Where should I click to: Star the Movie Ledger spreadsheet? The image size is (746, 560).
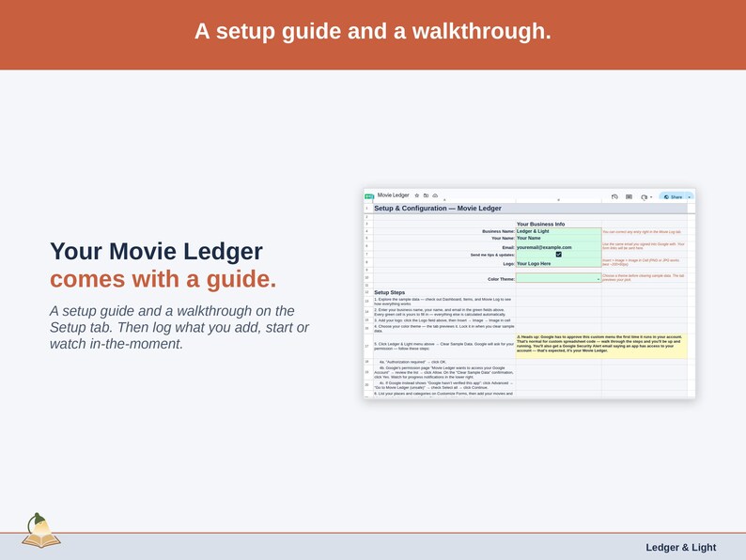pyautogui.click(x=417, y=195)
